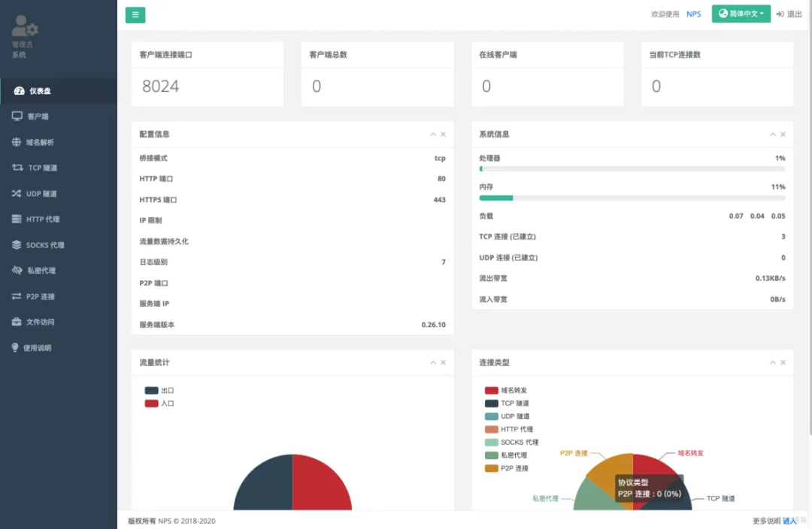
Task: Click the 进入 link in footer
Action: coord(789,521)
